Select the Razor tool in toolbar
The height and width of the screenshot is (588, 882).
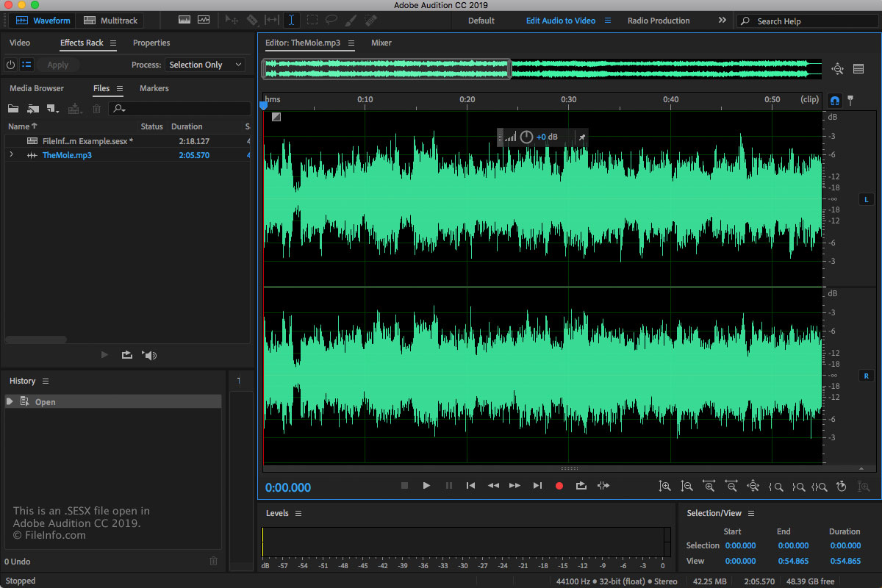coord(252,20)
